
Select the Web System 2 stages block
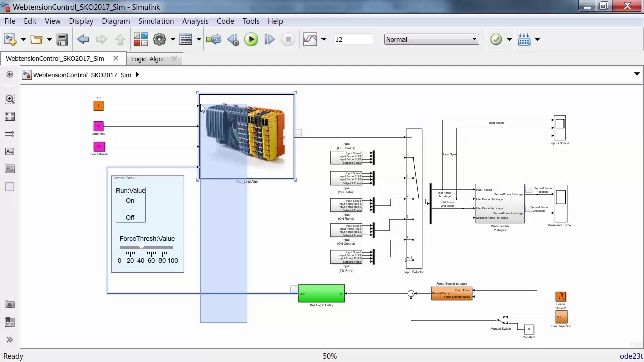pos(500,204)
